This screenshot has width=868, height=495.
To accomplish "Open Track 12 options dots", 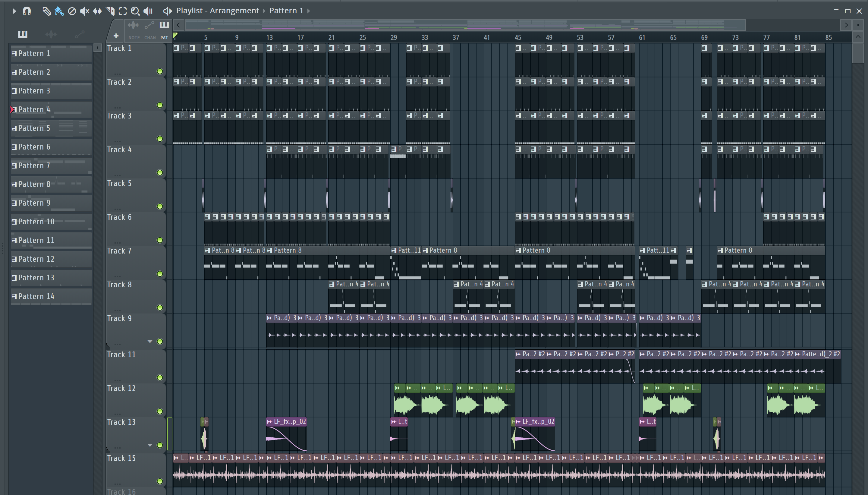I will [x=118, y=414].
